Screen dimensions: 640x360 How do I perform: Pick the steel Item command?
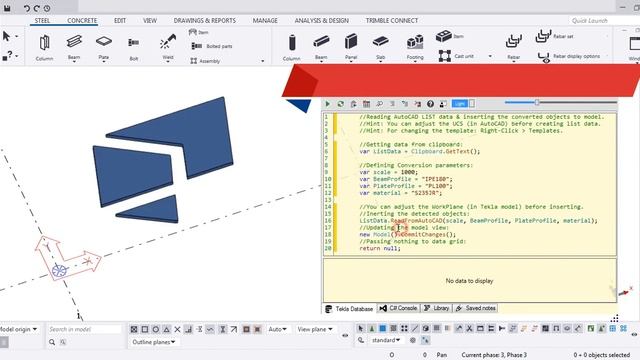(x=199, y=32)
